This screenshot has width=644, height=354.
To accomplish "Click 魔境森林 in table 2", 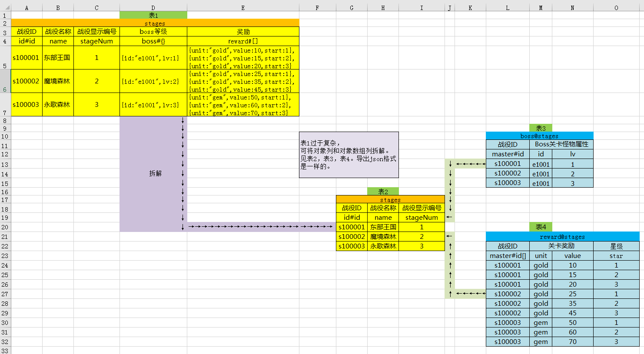I will pyautogui.click(x=383, y=236).
